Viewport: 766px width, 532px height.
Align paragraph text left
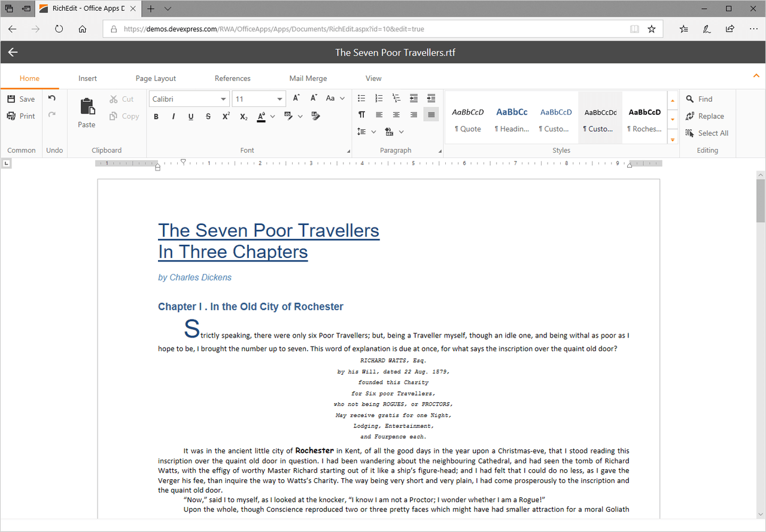pyautogui.click(x=379, y=114)
